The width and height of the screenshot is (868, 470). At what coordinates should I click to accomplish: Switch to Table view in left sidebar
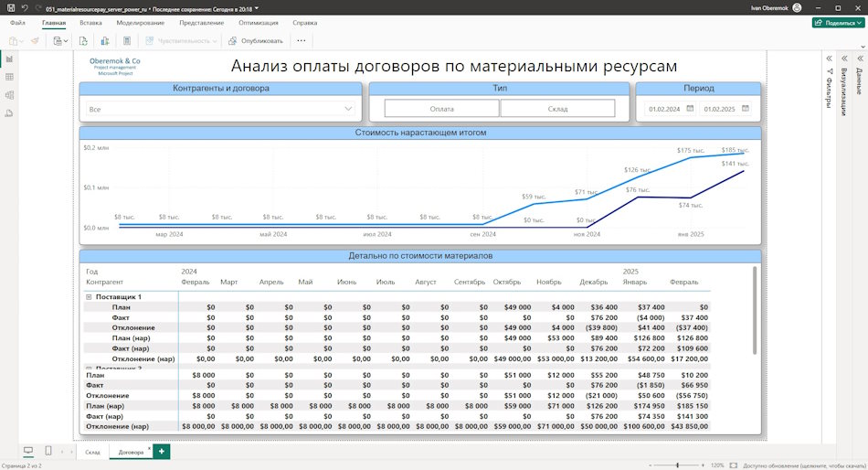[x=9, y=77]
